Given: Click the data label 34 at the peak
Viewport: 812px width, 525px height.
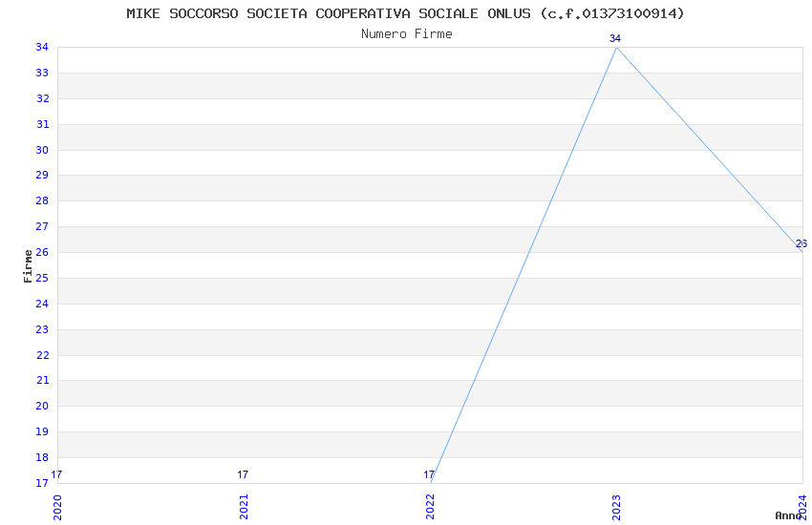Looking at the screenshot, I should coord(615,38).
